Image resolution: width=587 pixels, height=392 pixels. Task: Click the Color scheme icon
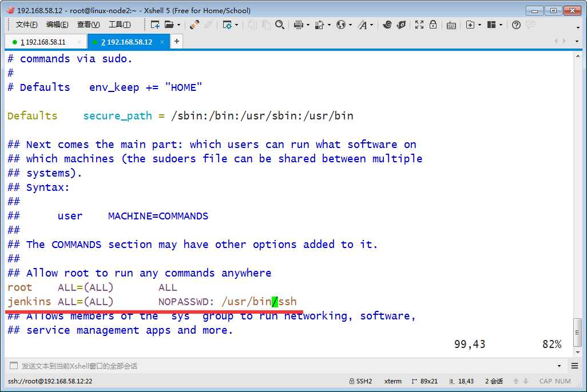pyautogui.click(x=319, y=25)
